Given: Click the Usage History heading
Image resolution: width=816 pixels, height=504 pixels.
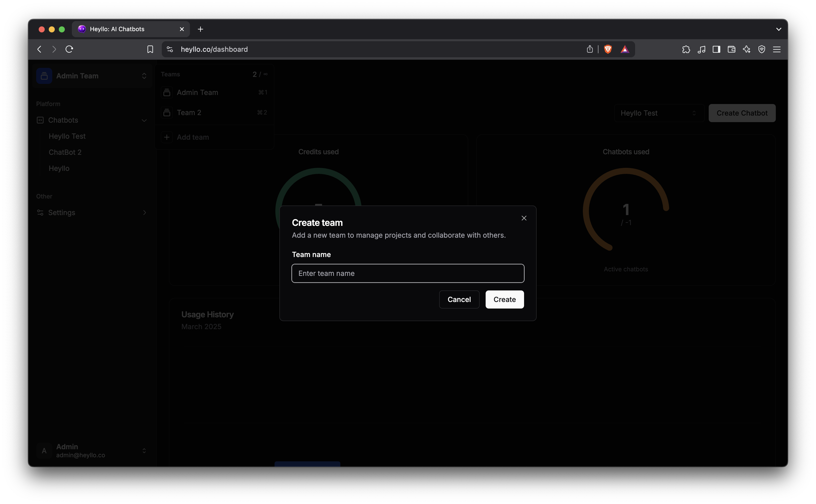Looking at the screenshot, I should [x=207, y=314].
